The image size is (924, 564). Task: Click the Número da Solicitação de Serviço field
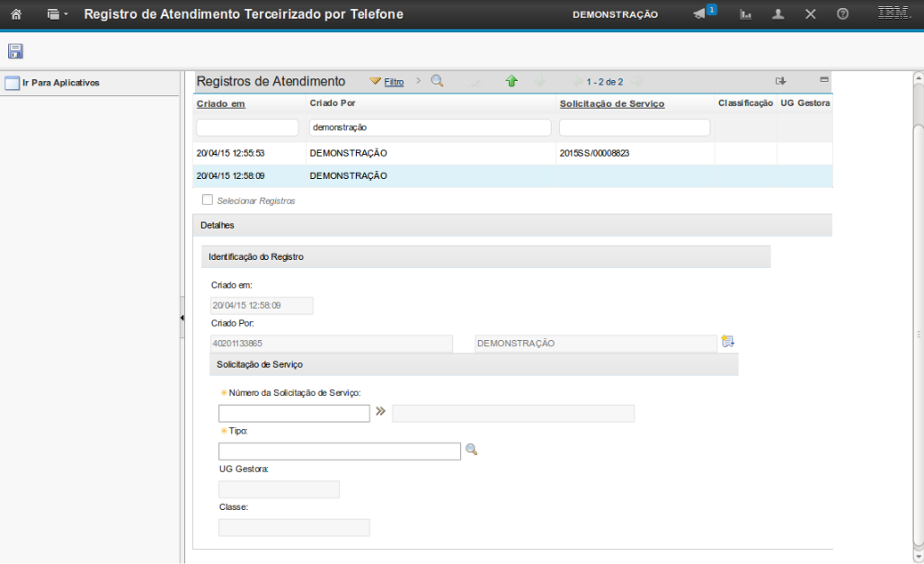click(294, 414)
